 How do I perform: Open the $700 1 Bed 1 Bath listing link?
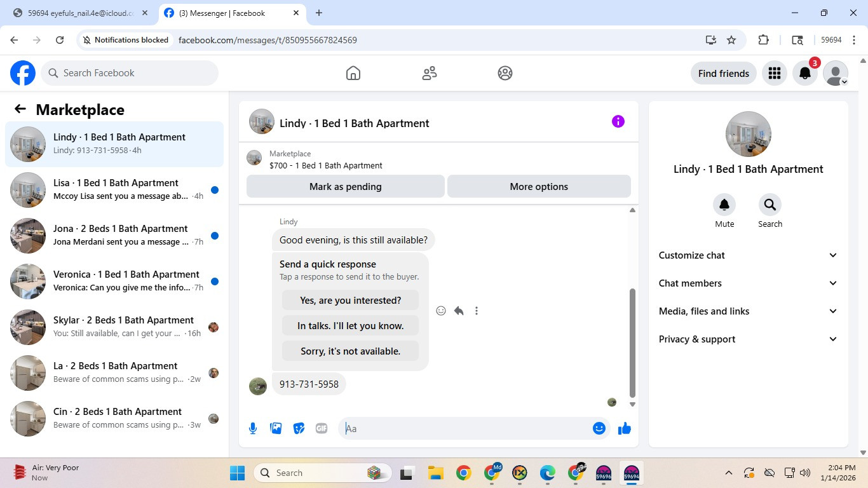click(326, 165)
